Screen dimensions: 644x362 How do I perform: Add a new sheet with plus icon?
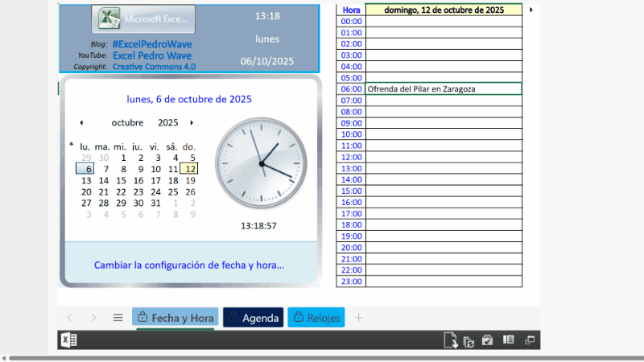pyautogui.click(x=359, y=318)
